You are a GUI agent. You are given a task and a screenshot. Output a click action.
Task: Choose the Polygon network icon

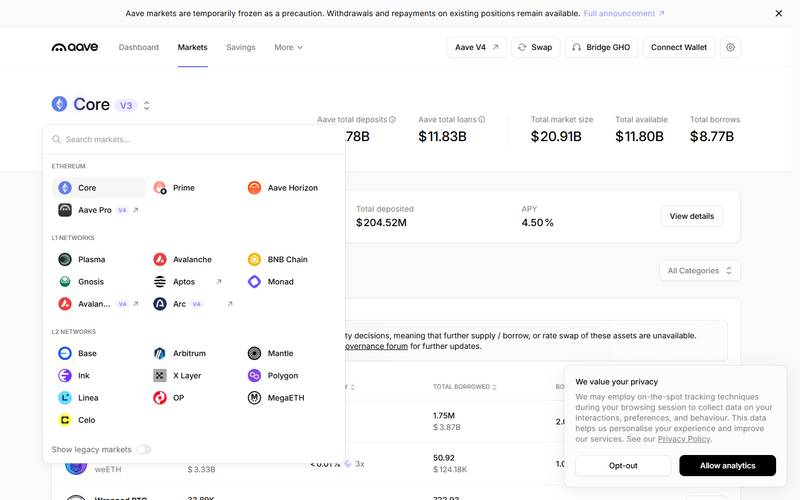[x=254, y=376]
